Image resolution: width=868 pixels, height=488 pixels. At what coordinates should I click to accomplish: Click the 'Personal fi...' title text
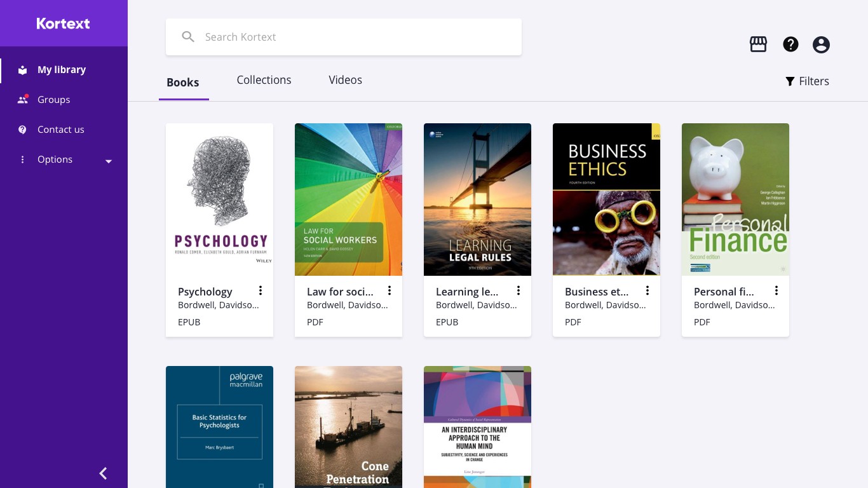(x=724, y=292)
